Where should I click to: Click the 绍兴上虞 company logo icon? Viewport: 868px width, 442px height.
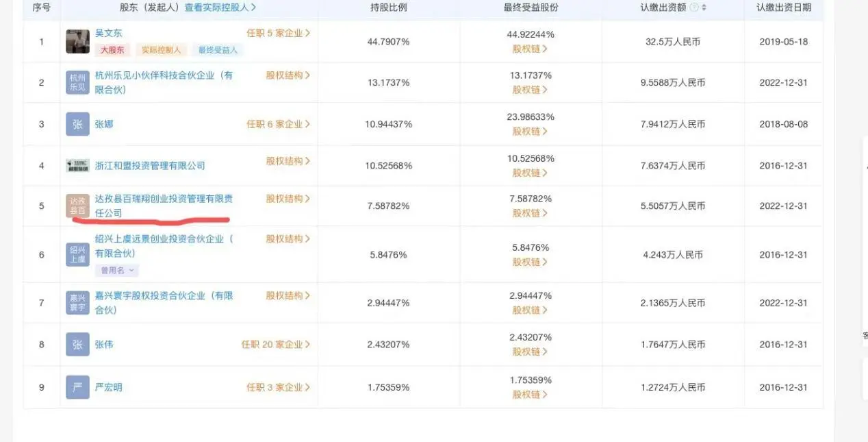coord(77,254)
